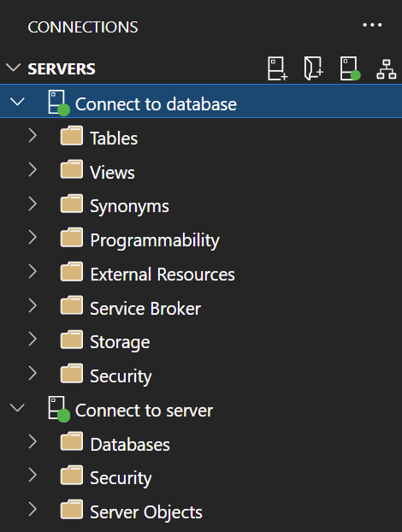This screenshot has width=402, height=532.
Task: Click the Tables folder icon
Action: pyautogui.click(x=72, y=135)
